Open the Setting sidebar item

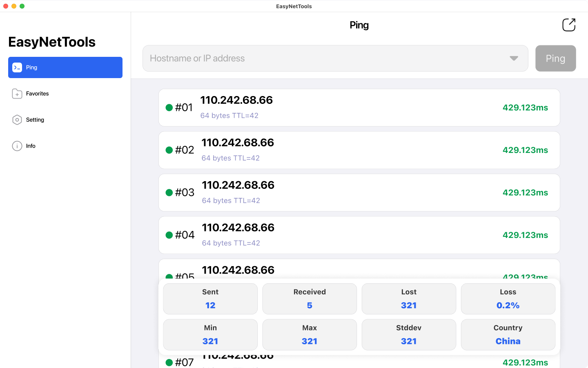pyautogui.click(x=65, y=120)
